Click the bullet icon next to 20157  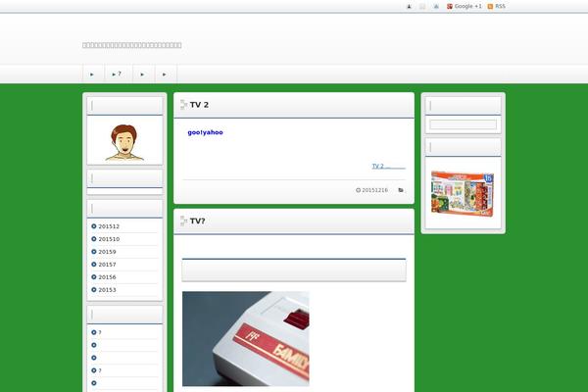pyautogui.click(x=94, y=265)
